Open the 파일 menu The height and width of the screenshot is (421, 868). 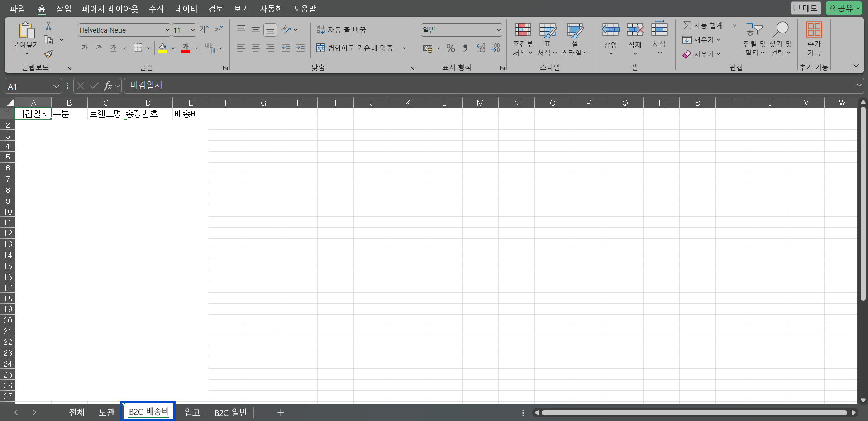[18, 9]
